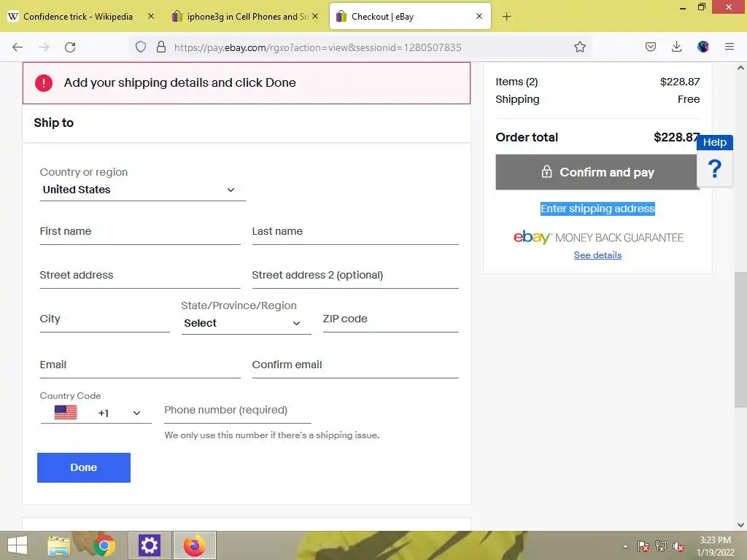Bookmark this page with the star
This screenshot has width=747, height=560.
(579, 47)
